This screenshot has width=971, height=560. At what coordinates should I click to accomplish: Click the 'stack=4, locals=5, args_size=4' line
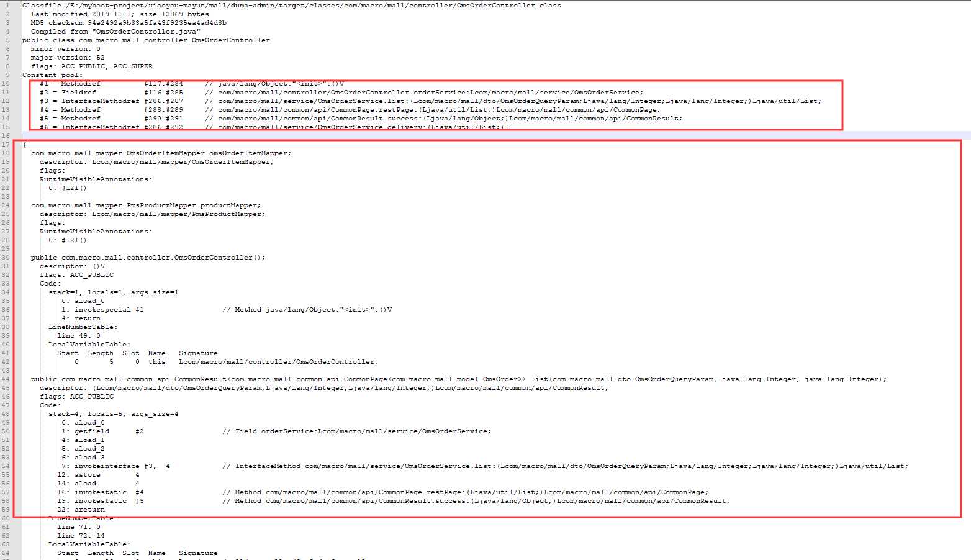tap(114, 413)
